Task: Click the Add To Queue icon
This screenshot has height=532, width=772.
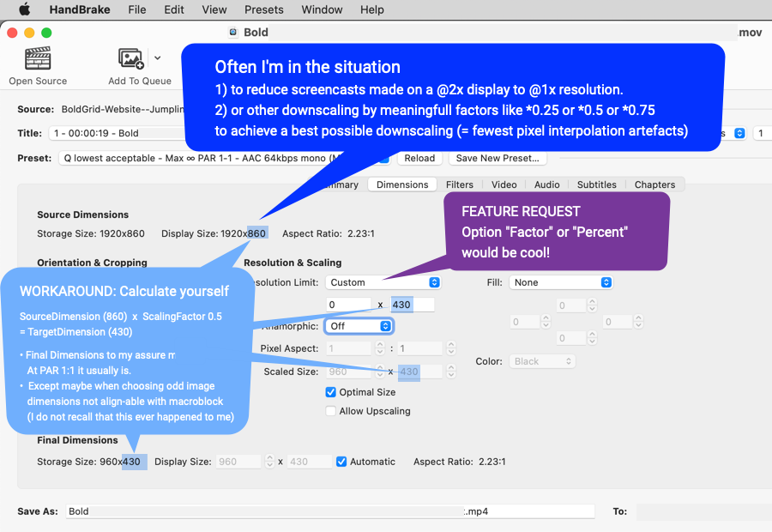Action: pyautogui.click(x=131, y=57)
